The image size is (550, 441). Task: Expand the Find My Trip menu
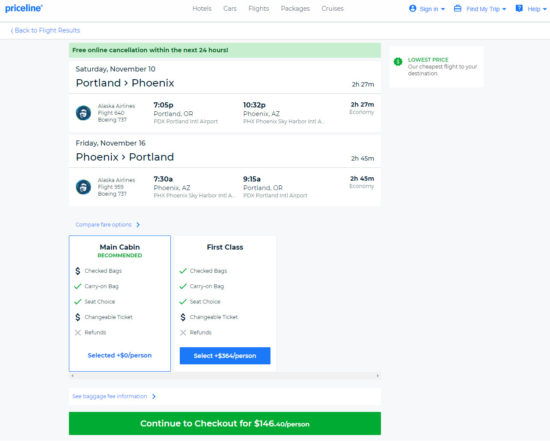click(x=480, y=9)
